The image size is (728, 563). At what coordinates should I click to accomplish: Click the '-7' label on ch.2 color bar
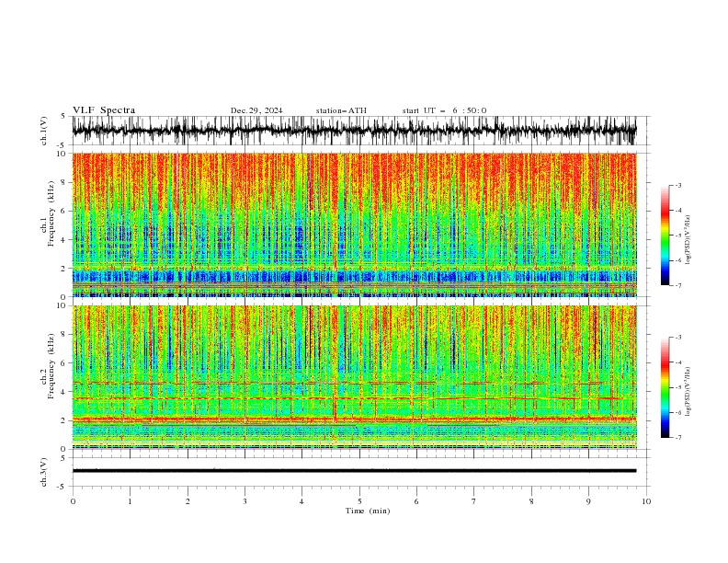pos(678,438)
